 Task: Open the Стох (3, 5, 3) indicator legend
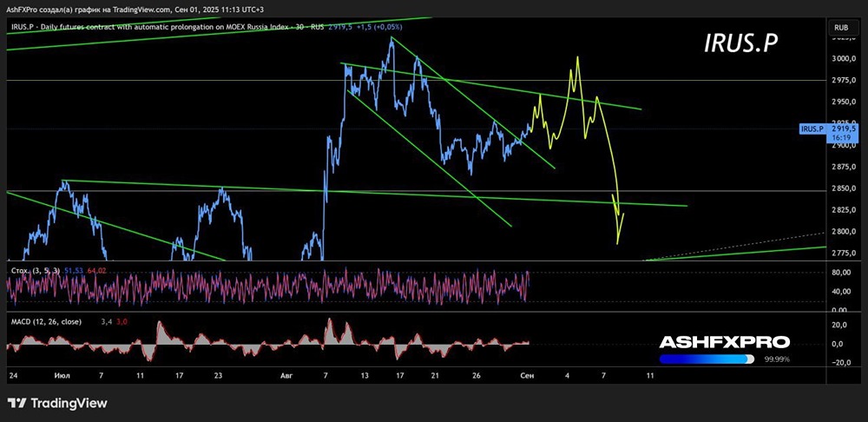[x=35, y=270]
